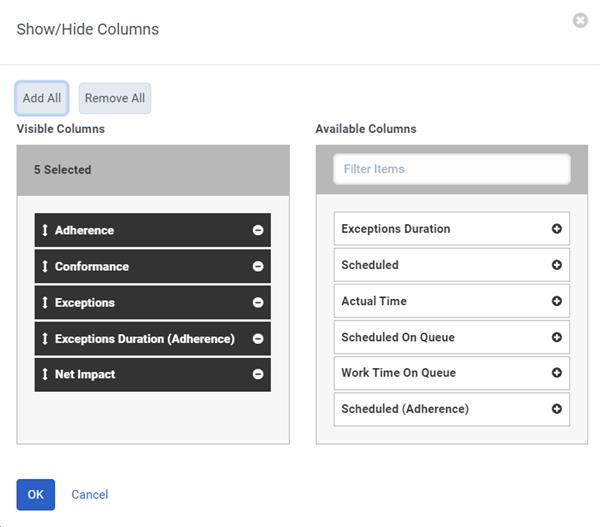Select the Conformance visible column label
This screenshot has width=600, height=527.
(x=92, y=266)
